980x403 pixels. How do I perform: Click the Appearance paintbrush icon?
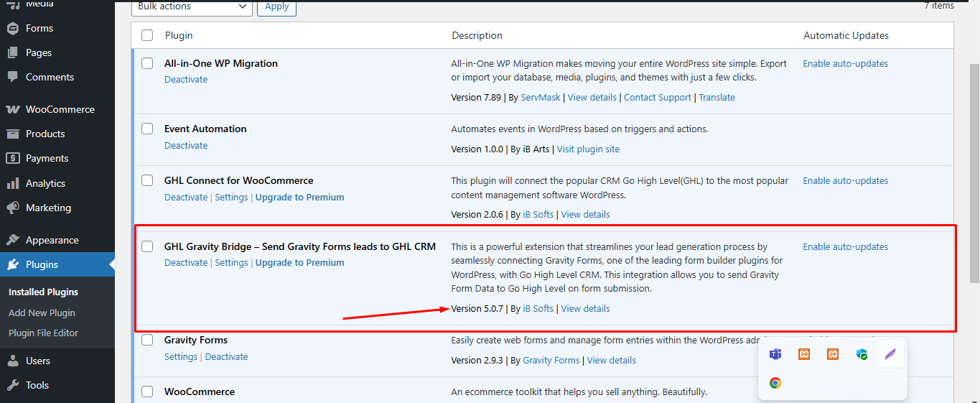[x=13, y=240]
